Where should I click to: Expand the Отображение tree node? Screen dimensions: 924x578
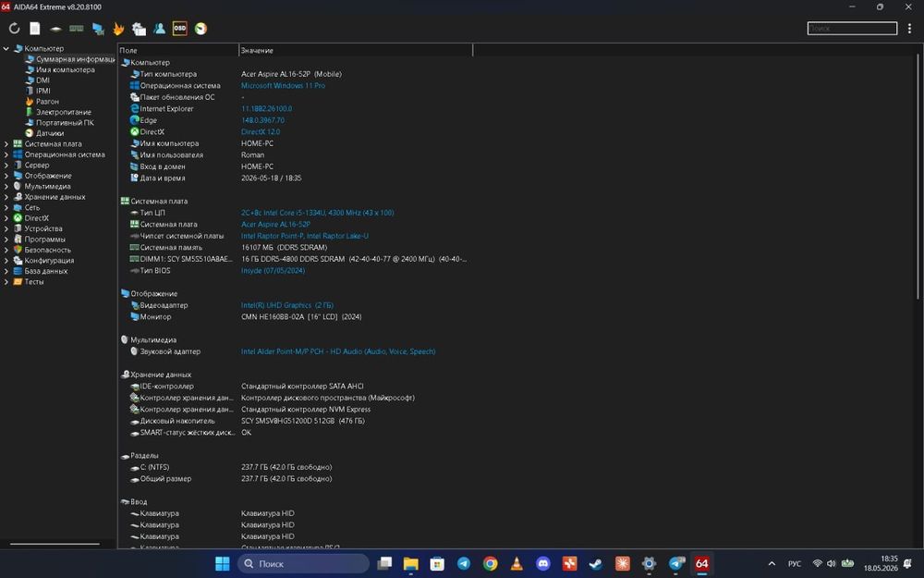[x=6, y=176]
